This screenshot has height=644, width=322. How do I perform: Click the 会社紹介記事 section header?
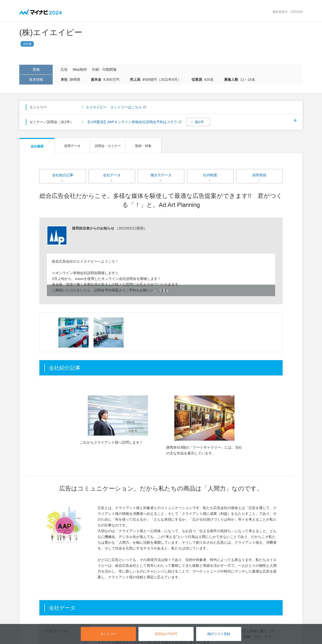pos(161,368)
